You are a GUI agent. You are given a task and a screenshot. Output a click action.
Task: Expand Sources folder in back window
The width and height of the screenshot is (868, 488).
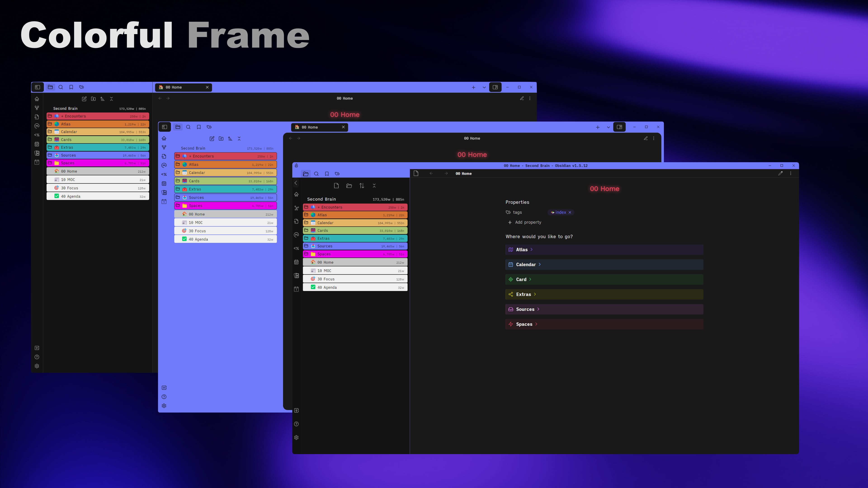coord(98,155)
